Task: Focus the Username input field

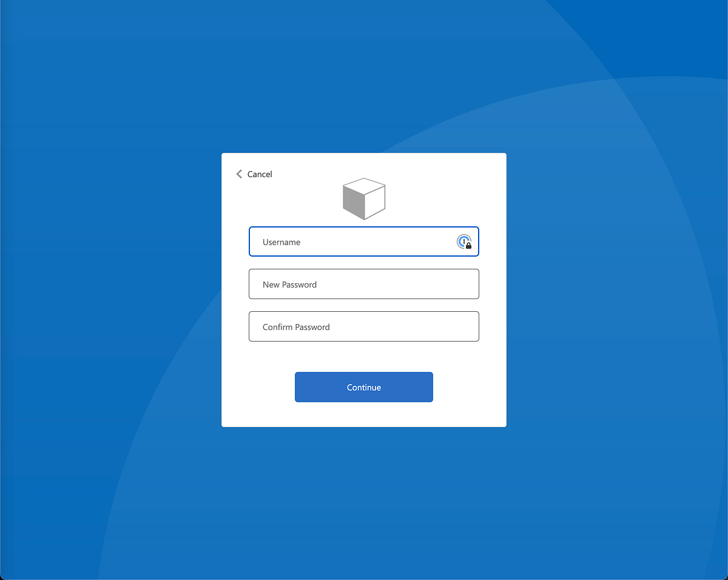Action: coord(340,241)
